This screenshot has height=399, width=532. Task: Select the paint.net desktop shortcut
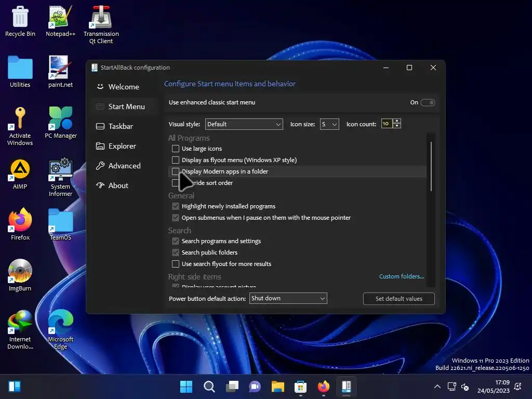coord(60,72)
